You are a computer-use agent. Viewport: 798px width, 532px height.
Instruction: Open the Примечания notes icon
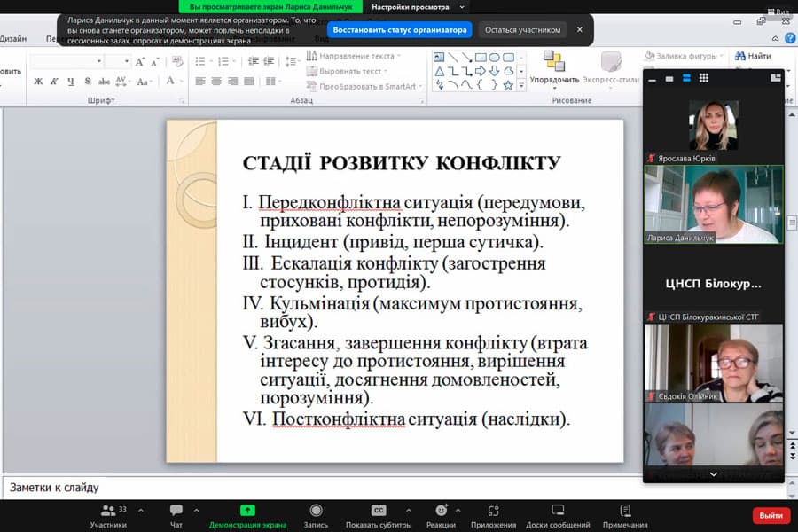point(625,511)
